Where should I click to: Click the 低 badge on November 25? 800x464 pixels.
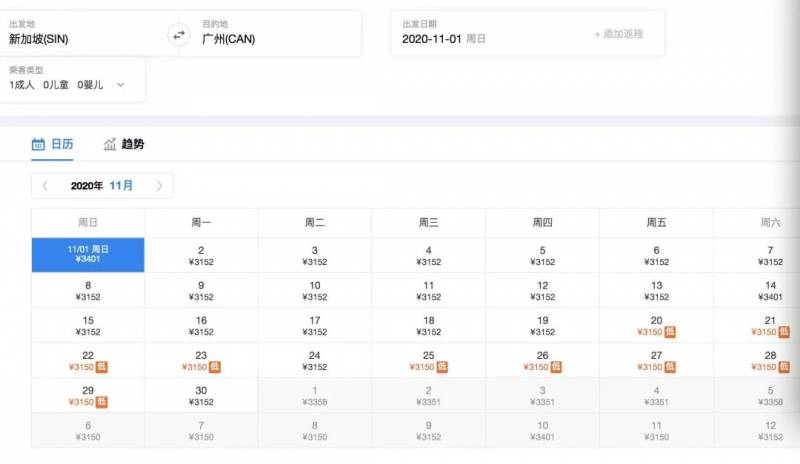point(442,367)
